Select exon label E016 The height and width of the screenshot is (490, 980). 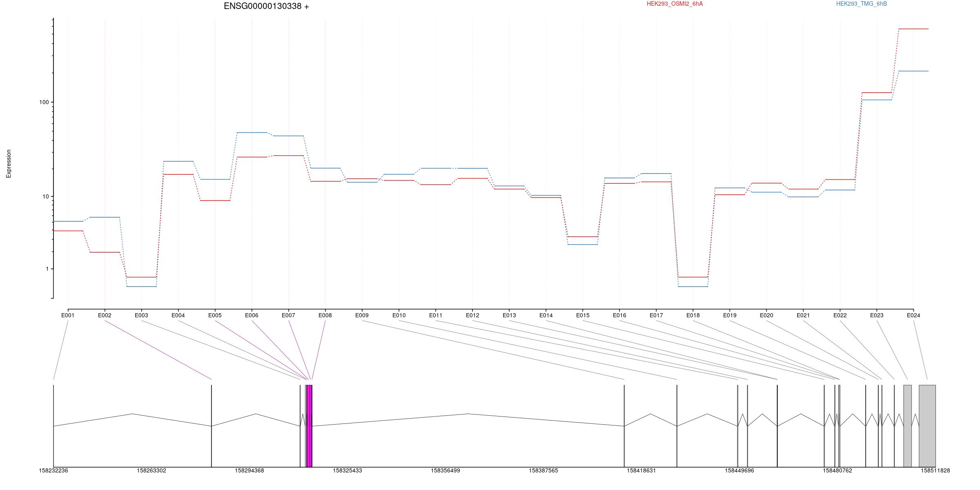click(x=619, y=315)
